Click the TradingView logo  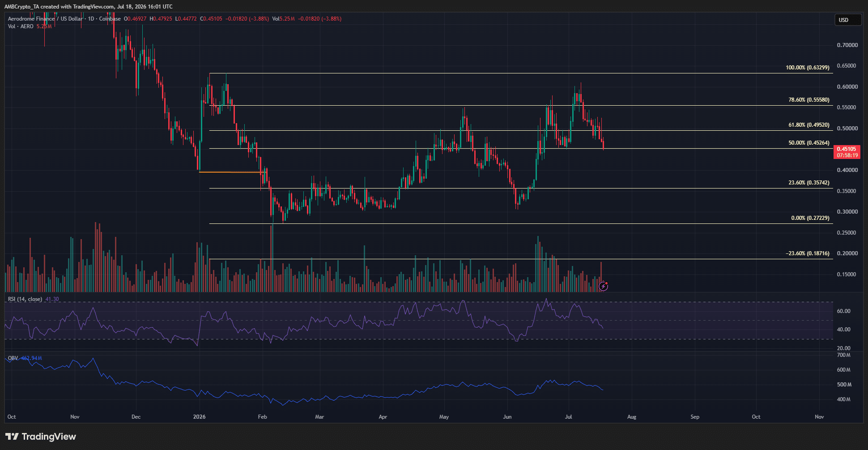tap(41, 437)
